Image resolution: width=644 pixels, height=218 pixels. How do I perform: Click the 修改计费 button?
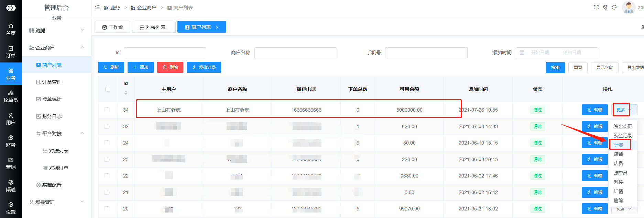click(204, 67)
